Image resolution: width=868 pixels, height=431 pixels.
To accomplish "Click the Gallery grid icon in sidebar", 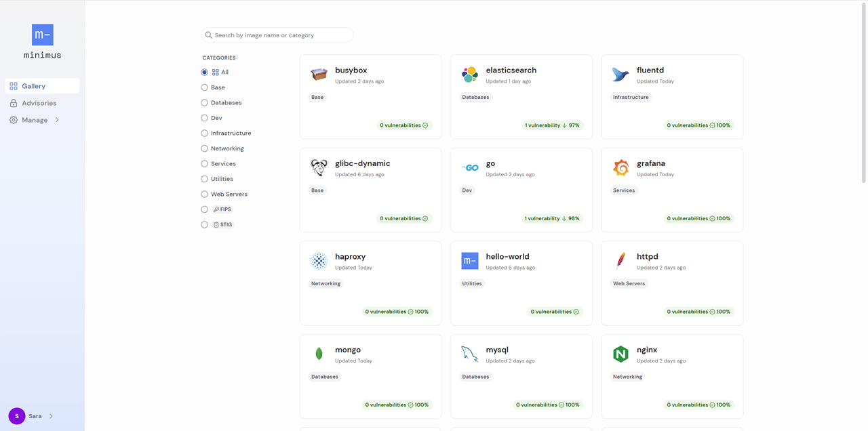I will (14, 86).
